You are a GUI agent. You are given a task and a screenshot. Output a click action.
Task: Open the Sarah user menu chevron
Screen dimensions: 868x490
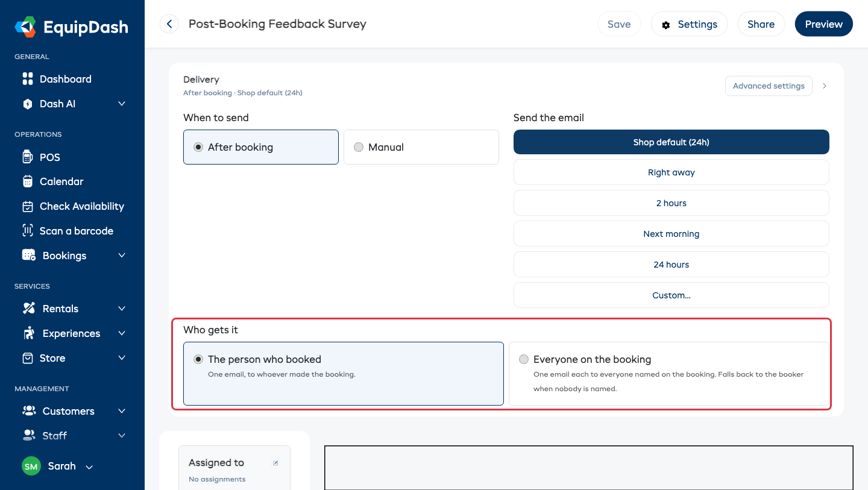(x=89, y=467)
